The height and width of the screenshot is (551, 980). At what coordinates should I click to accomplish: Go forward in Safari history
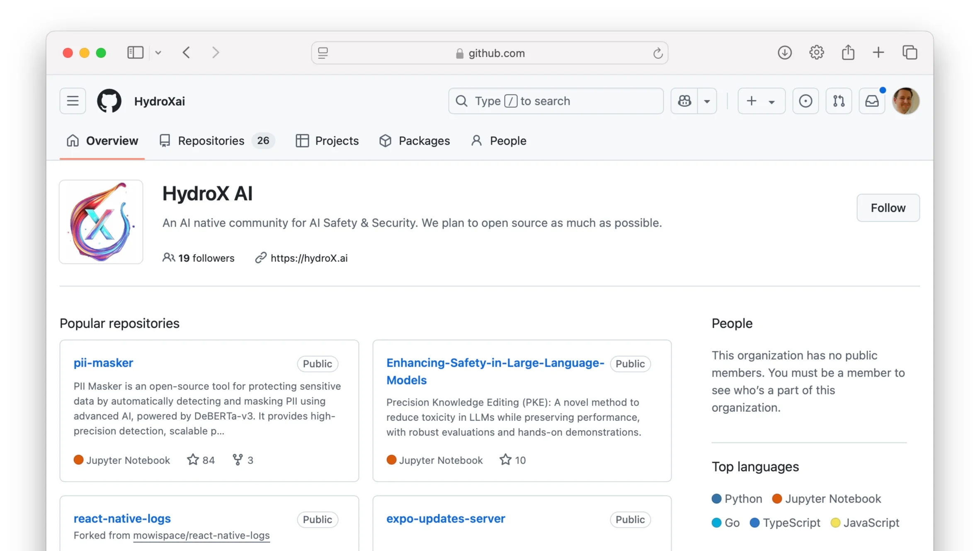[216, 53]
